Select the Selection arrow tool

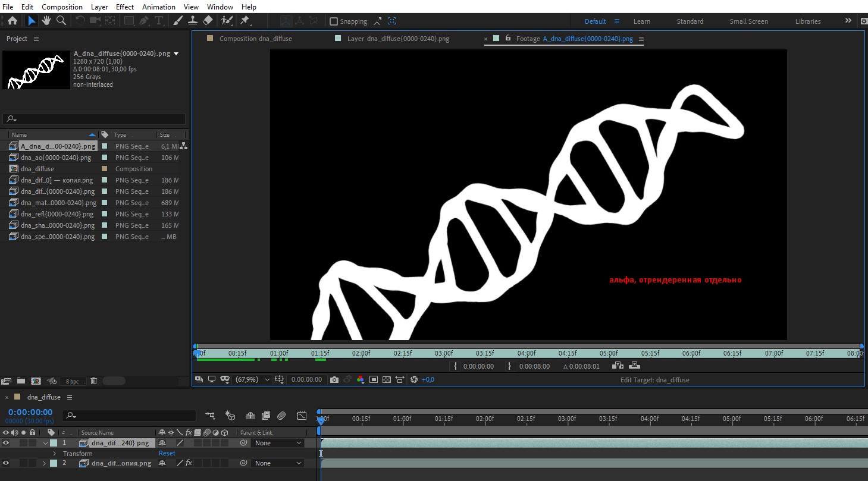(x=32, y=21)
